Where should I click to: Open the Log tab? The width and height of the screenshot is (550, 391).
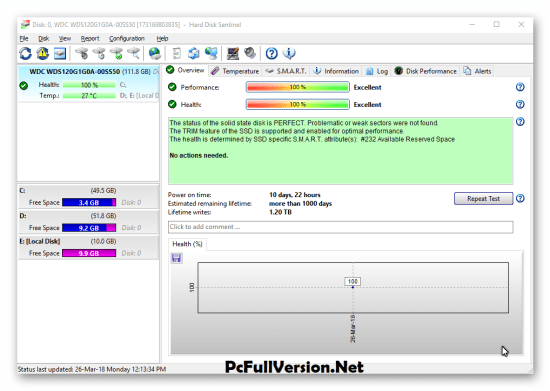pyautogui.click(x=377, y=71)
